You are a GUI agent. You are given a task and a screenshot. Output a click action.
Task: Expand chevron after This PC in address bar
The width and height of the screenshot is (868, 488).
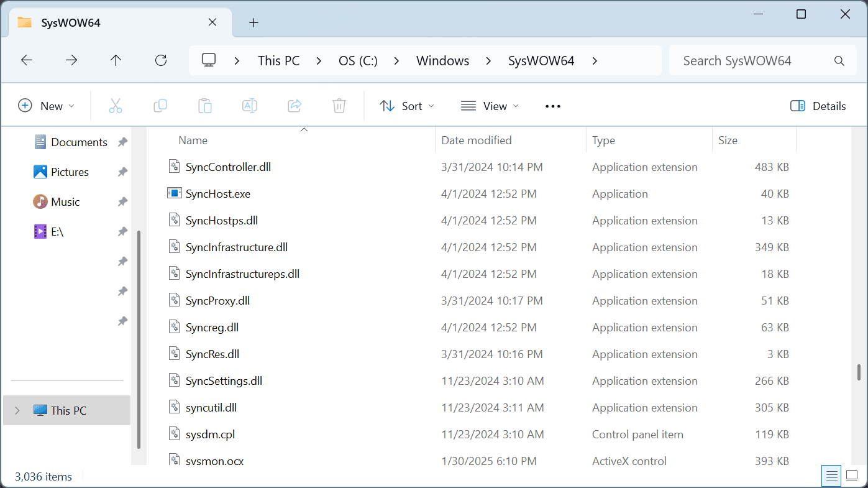319,60
